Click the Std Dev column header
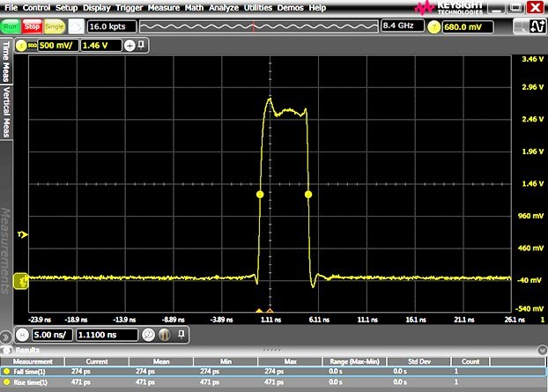The width and height of the screenshot is (548, 392). (x=419, y=361)
